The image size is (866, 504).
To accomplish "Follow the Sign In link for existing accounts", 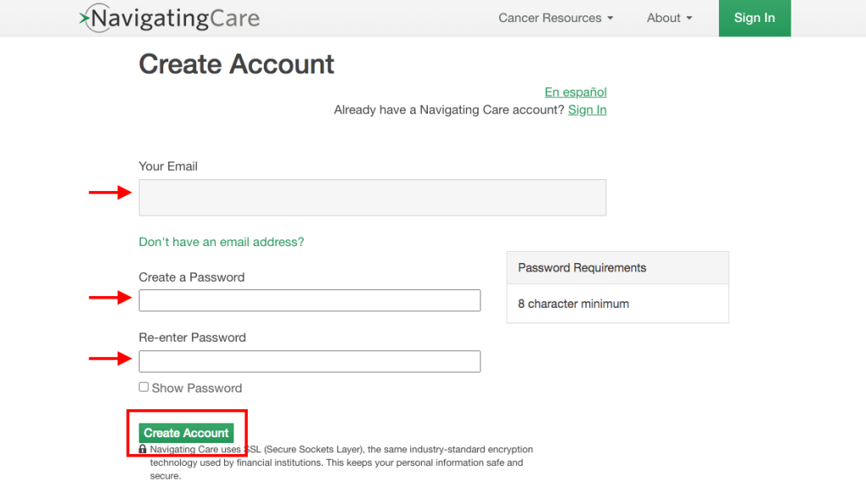I will (x=587, y=109).
